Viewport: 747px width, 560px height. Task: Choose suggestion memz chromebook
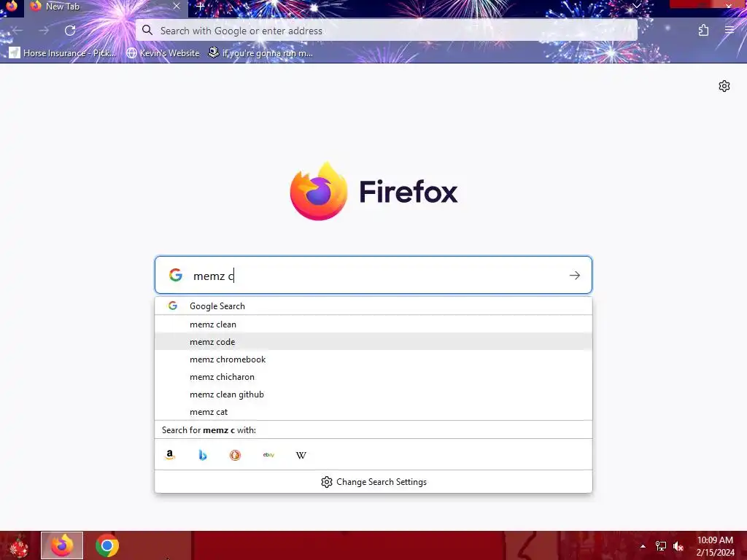(x=373, y=359)
